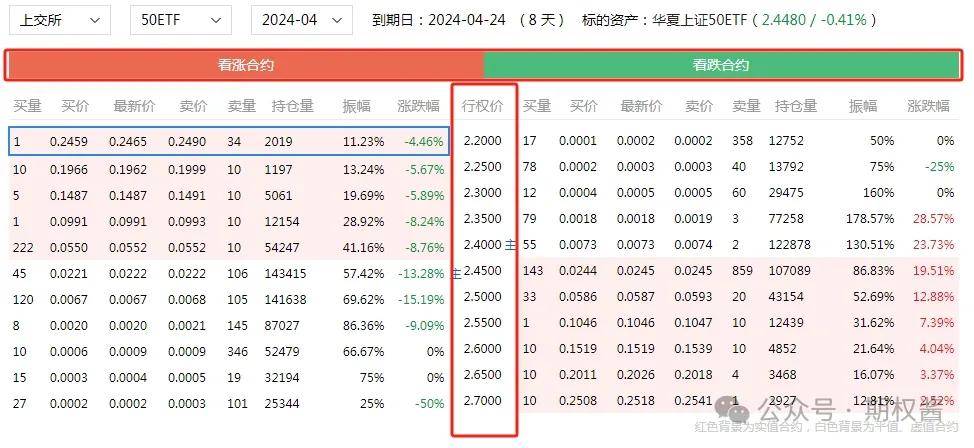
Task: Select the 2.2000 strike price cell
Action: pyautogui.click(x=483, y=141)
